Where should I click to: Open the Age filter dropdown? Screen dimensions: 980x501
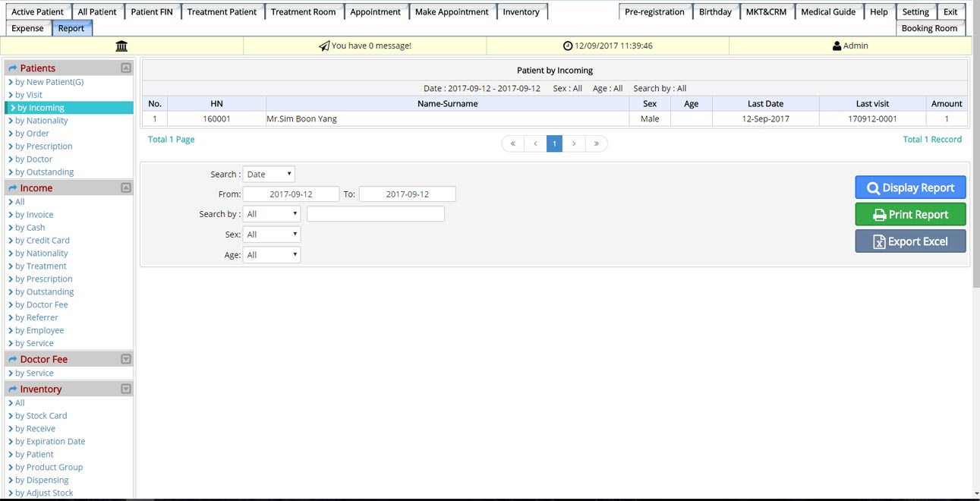[272, 255]
